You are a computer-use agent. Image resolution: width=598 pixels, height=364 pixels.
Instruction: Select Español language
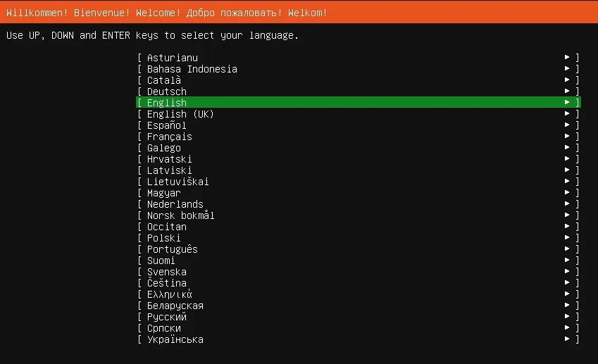[x=359, y=125]
